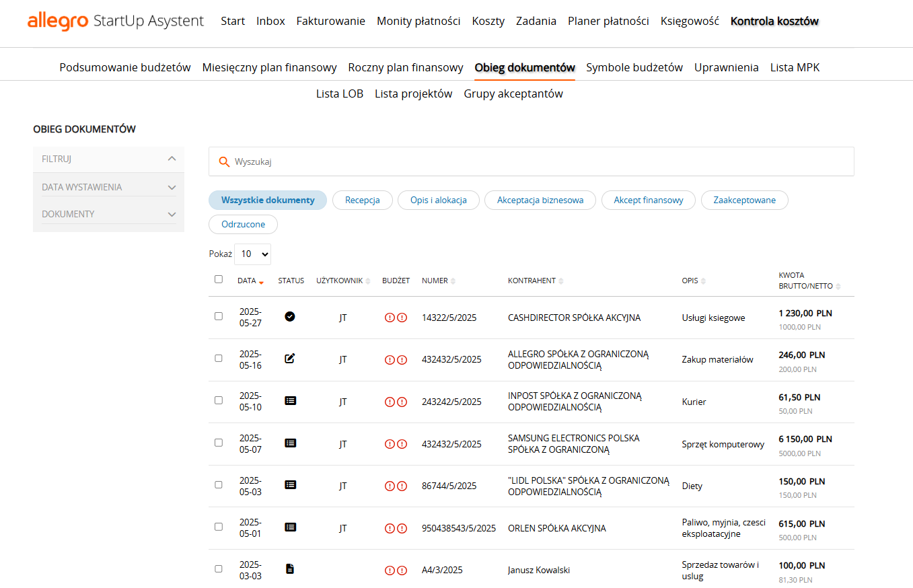
Task: Click budget warning icons in INPOST row
Action: point(396,402)
